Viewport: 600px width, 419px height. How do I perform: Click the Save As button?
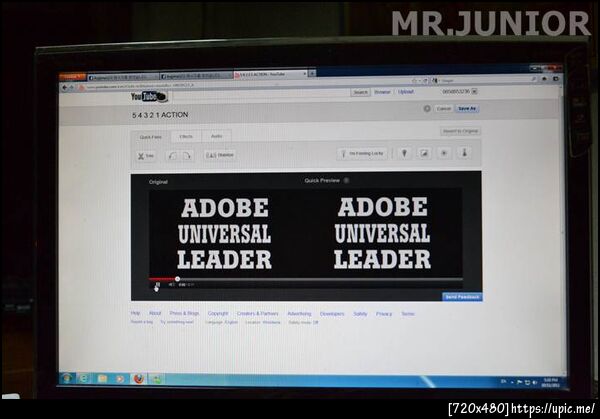click(x=467, y=109)
